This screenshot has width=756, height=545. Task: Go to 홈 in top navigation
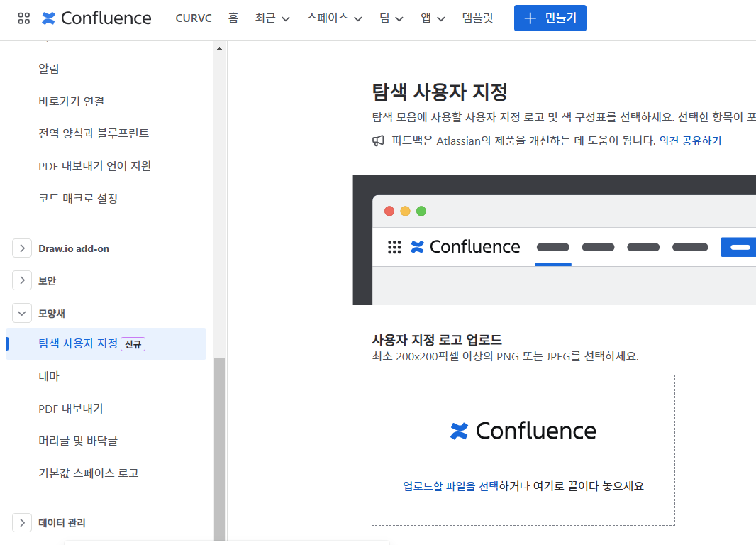pos(233,18)
